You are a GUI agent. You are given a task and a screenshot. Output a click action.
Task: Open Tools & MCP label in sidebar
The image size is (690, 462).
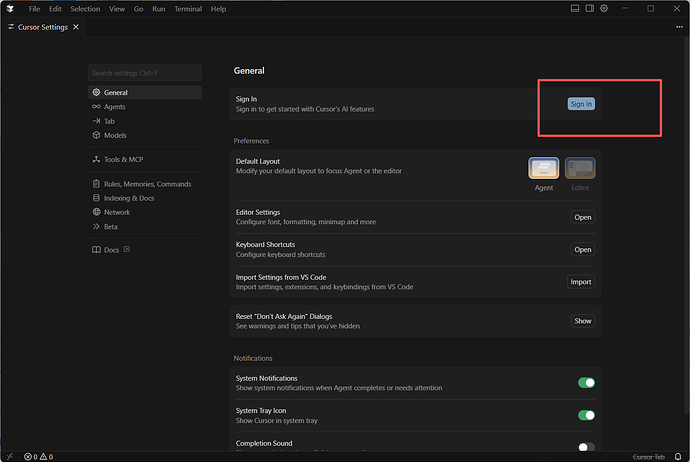123,159
